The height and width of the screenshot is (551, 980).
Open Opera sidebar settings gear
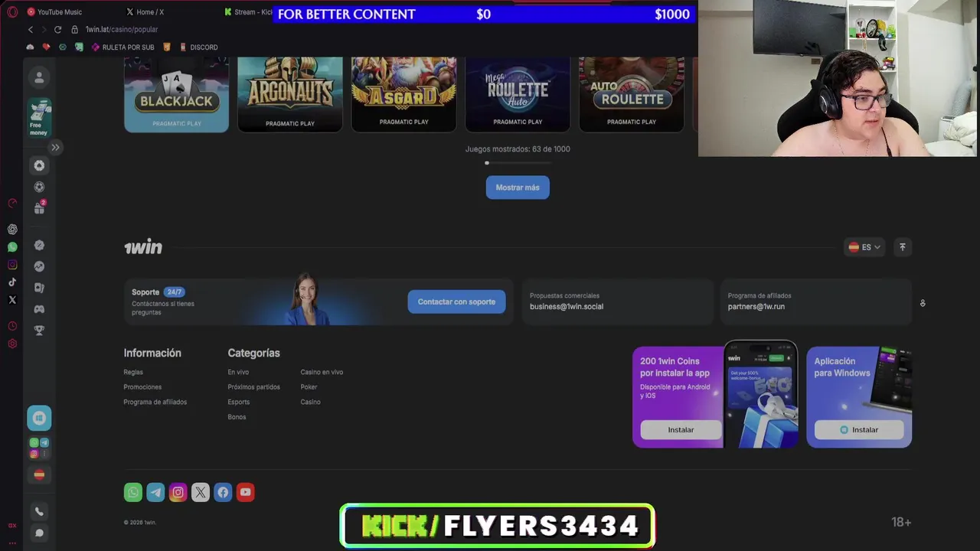12,344
